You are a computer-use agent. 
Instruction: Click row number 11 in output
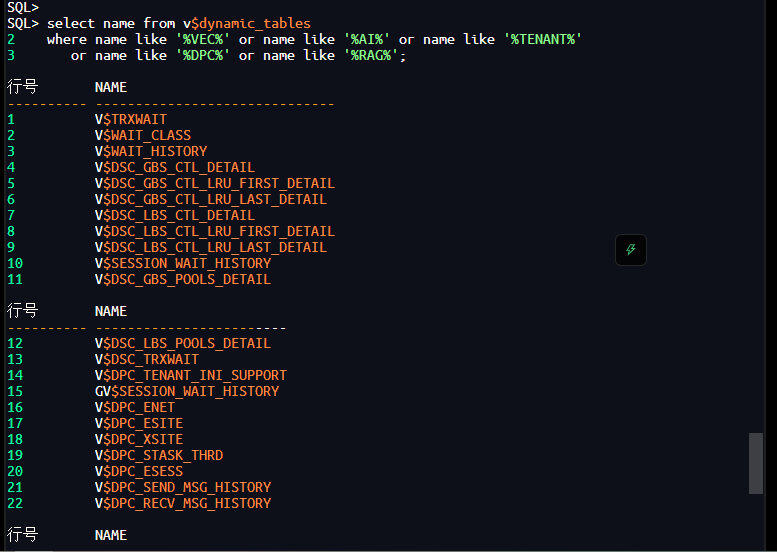pyautogui.click(x=15, y=279)
